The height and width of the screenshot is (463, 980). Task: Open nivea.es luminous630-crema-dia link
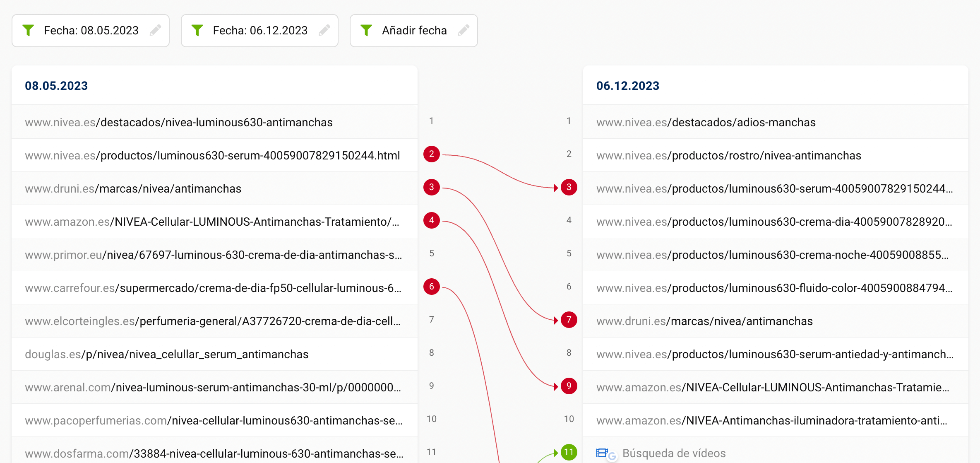(774, 222)
